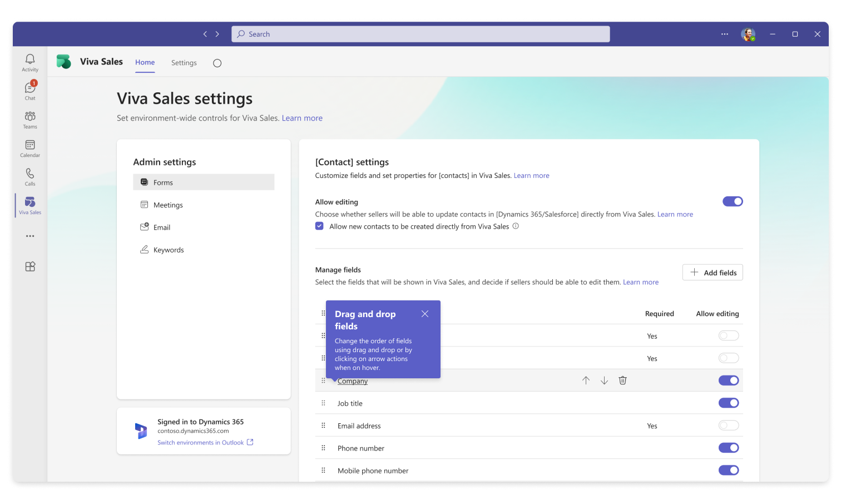841x504 pixels.
Task: Toggle Allow editing for Email address
Action: tap(729, 426)
